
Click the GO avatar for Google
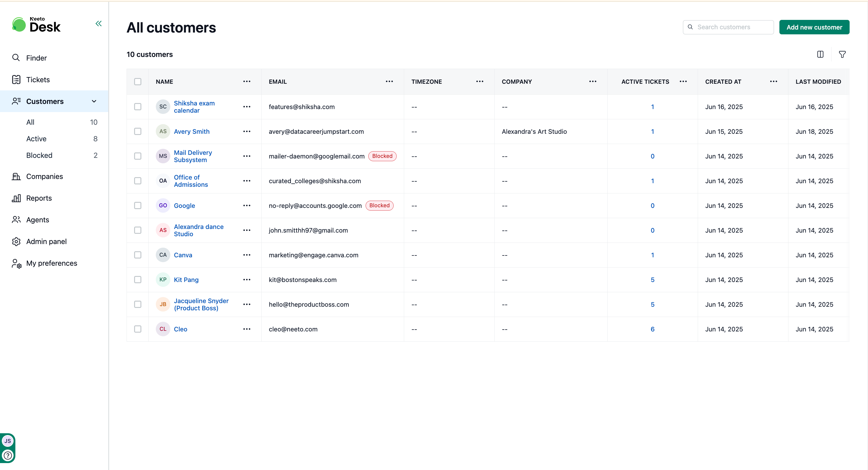(x=163, y=205)
